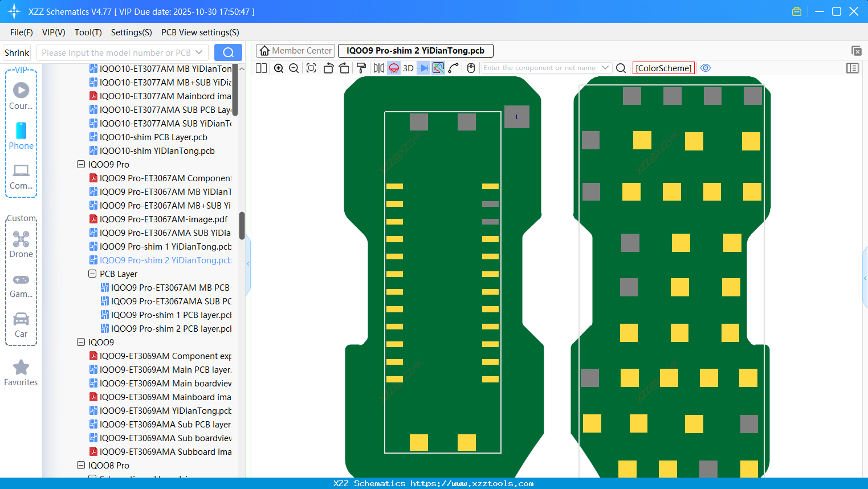This screenshot has width=868, height=489.
Task: Click the Shrink button
Action: coord(17,53)
